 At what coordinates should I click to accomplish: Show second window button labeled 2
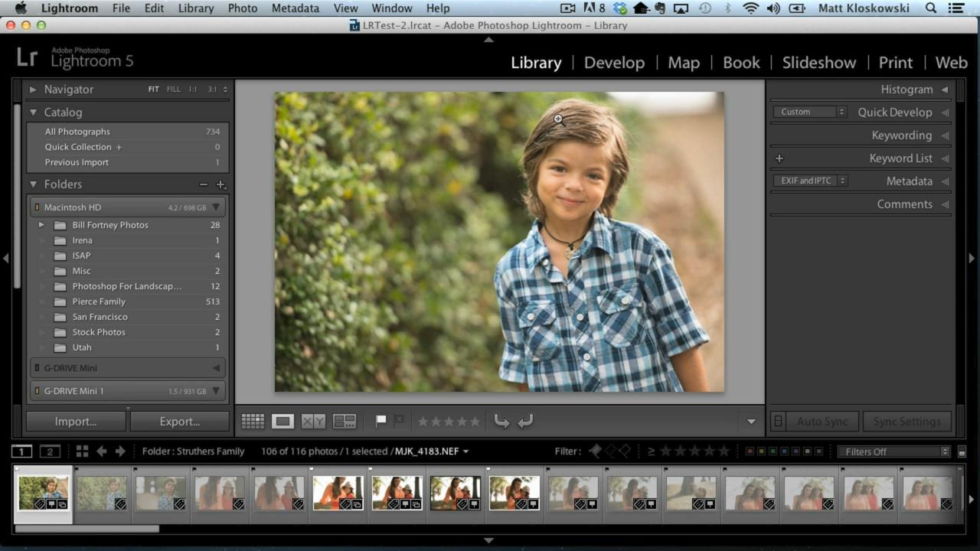click(50, 452)
